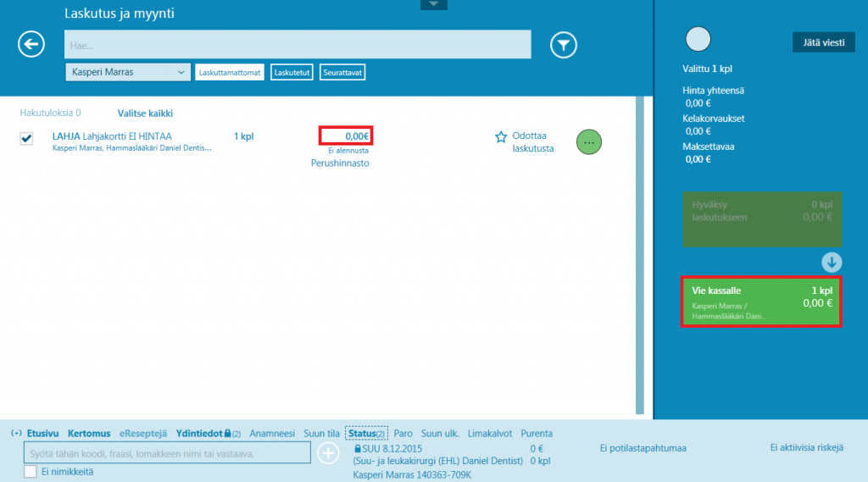The image size is (868, 482).
Task: Click the back arrow icon
Action: coord(31,45)
